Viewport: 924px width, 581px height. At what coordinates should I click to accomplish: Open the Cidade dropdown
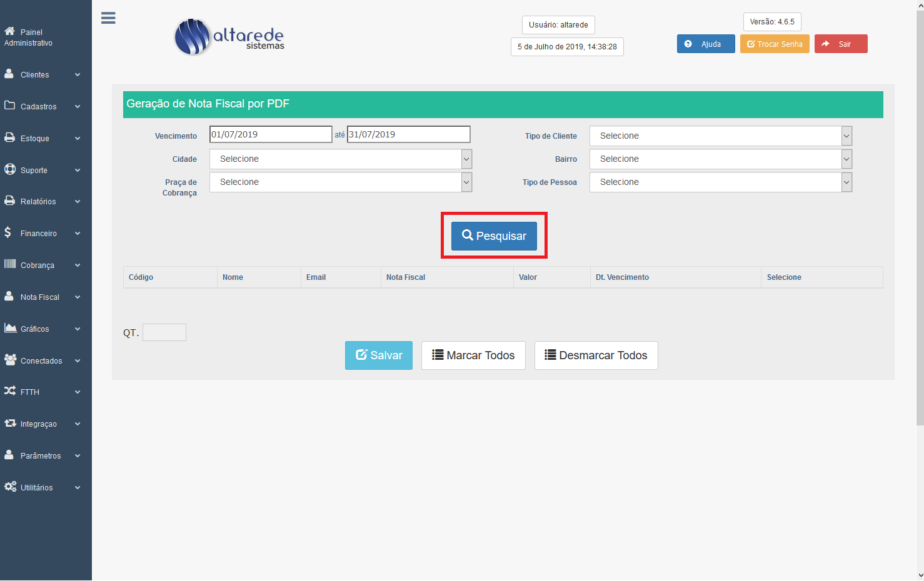341,159
